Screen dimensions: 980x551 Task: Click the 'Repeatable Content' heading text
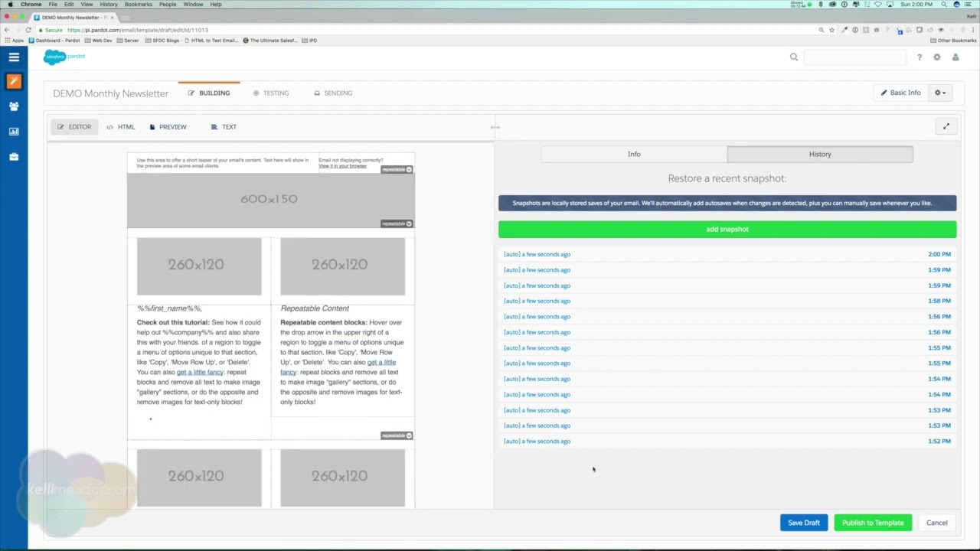click(x=315, y=308)
